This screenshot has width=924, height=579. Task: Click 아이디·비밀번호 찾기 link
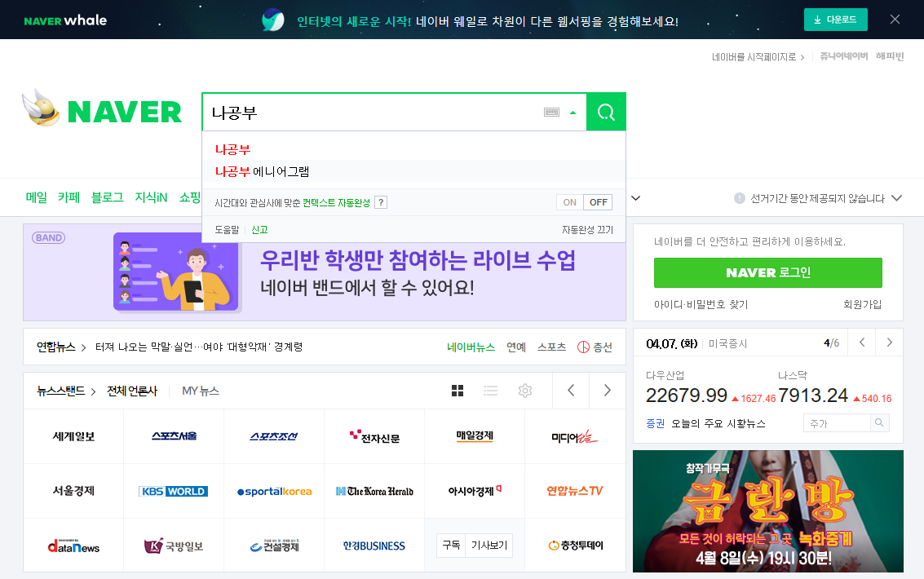coord(701,304)
